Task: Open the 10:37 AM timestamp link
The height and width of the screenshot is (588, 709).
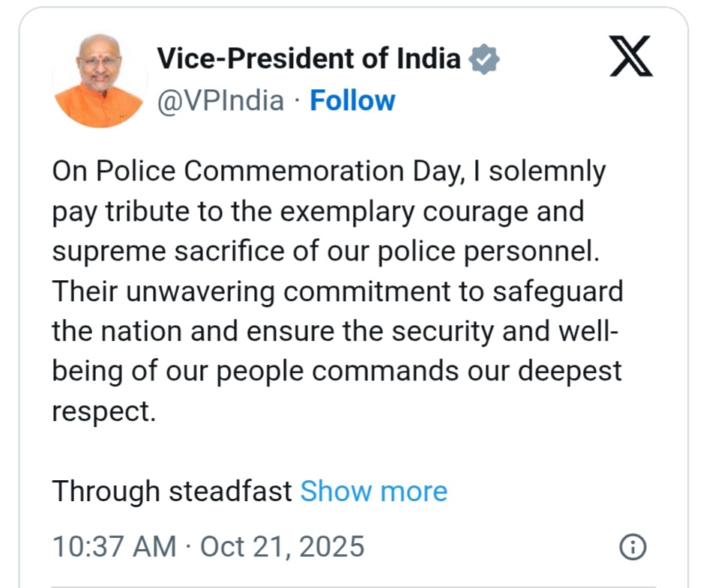Action: (114, 547)
